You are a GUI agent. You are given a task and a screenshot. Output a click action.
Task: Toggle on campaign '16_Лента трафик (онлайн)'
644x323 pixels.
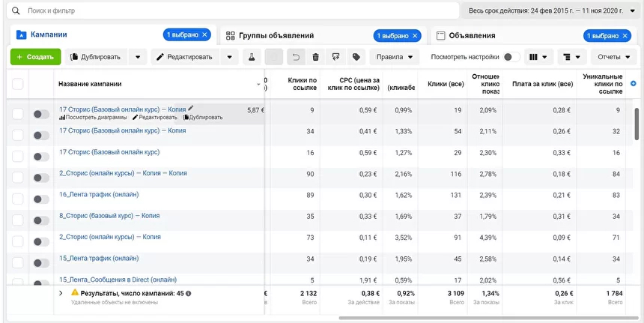[x=41, y=199]
